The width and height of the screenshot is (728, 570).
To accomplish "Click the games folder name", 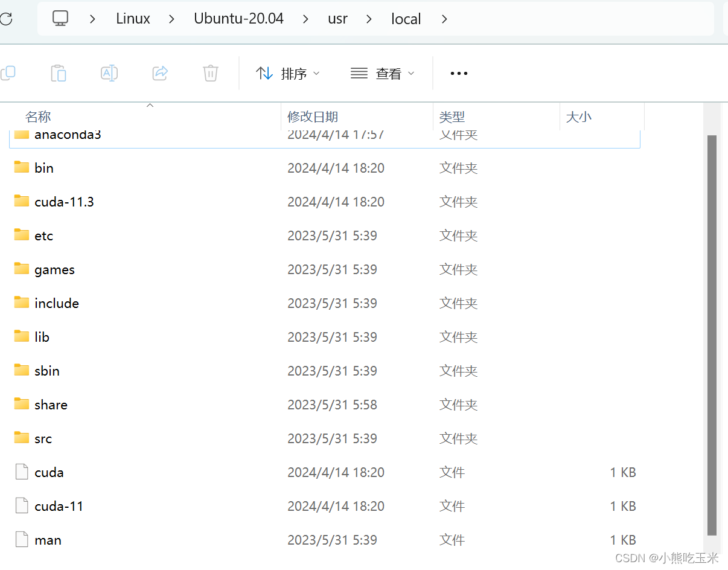I will (55, 269).
